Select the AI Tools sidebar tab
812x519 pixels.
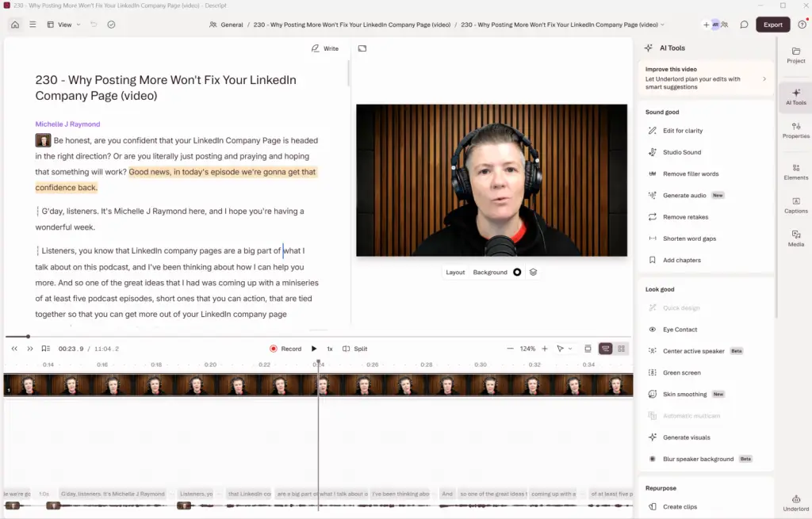point(796,97)
